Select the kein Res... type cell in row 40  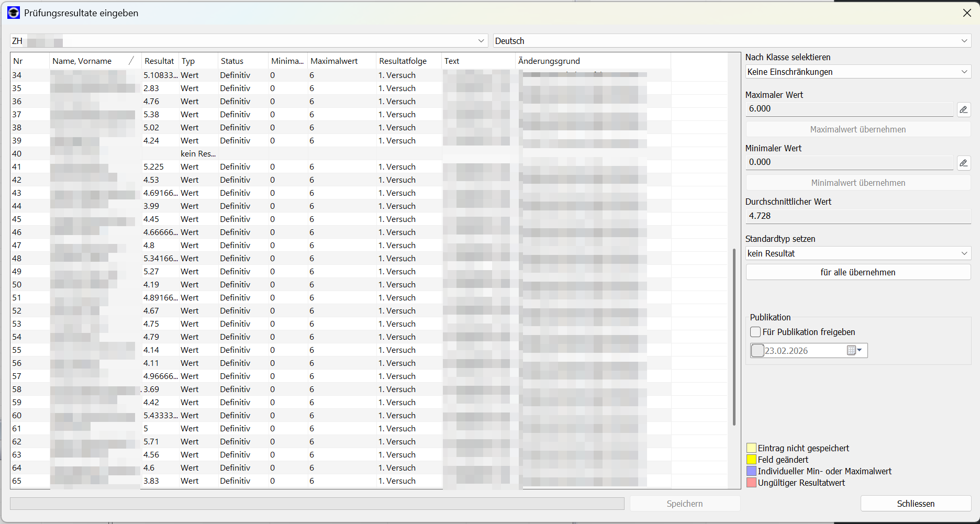pos(198,154)
